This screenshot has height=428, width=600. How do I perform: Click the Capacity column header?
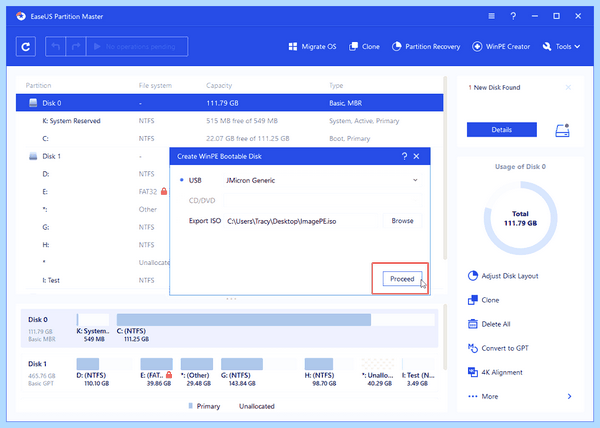(x=219, y=85)
